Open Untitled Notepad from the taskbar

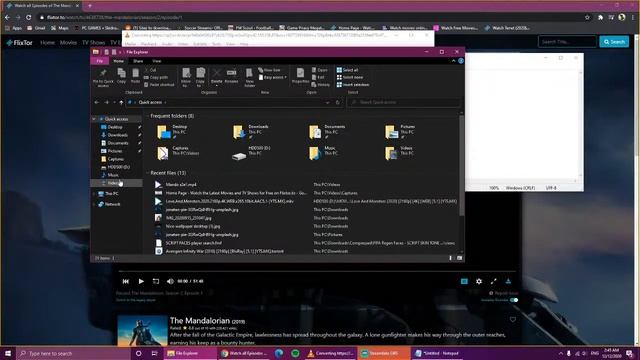(436, 353)
